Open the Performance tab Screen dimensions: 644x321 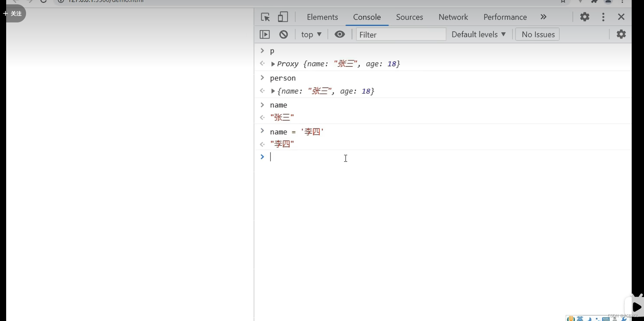505,17
